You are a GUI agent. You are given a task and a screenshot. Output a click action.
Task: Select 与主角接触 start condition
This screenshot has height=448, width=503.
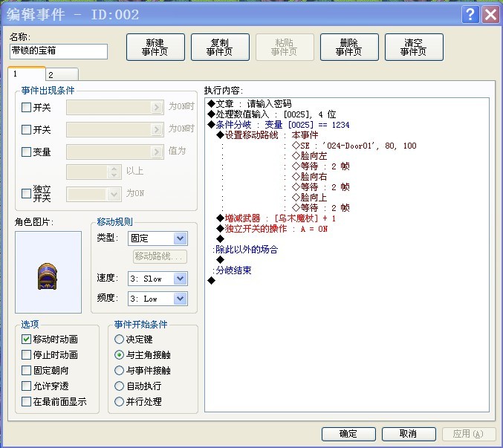click(x=119, y=354)
